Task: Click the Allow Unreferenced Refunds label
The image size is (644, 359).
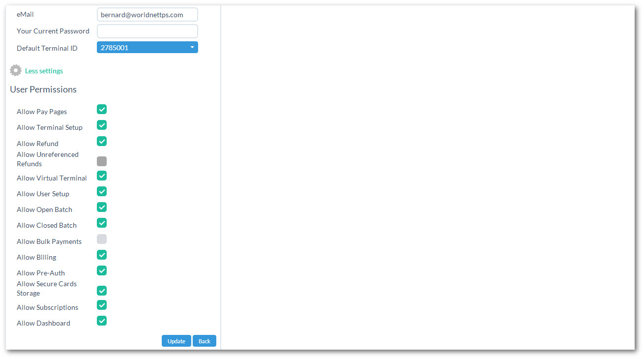Action: (x=48, y=159)
